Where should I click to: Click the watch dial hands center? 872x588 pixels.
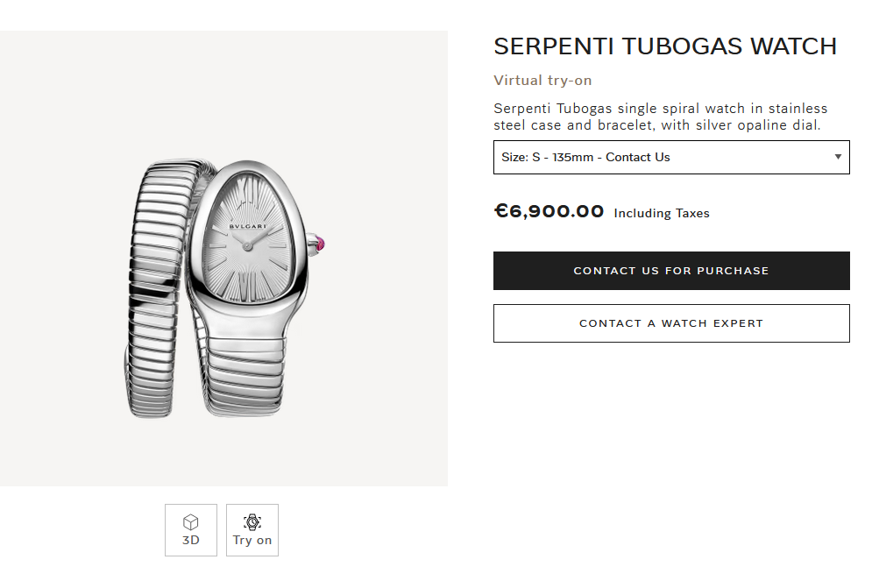click(x=248, y=246)
